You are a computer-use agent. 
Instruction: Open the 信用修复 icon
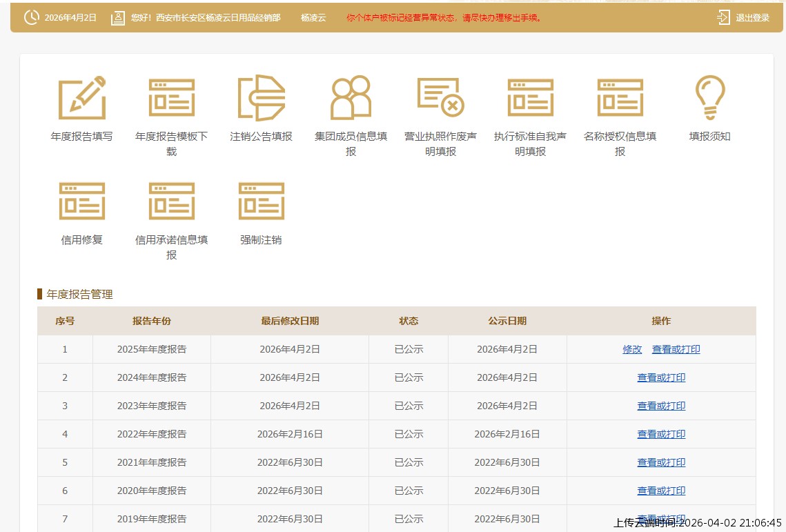pyautogui.click(x=81, y=201)
